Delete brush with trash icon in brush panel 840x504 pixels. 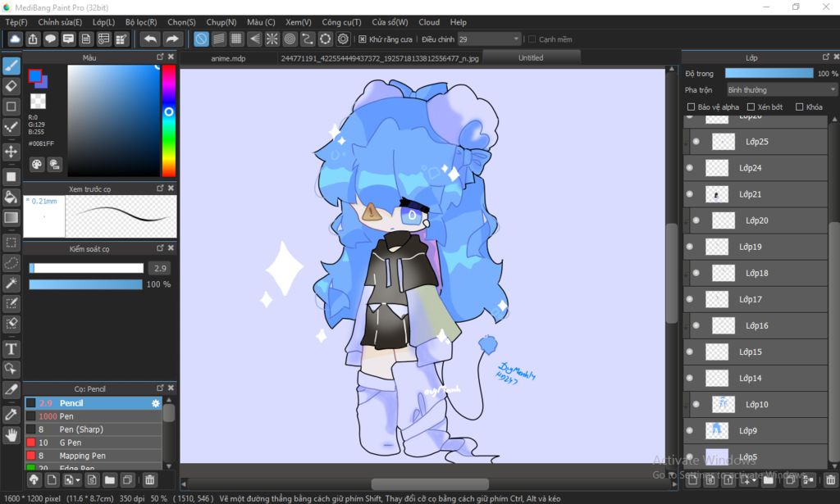pos(150,480)
